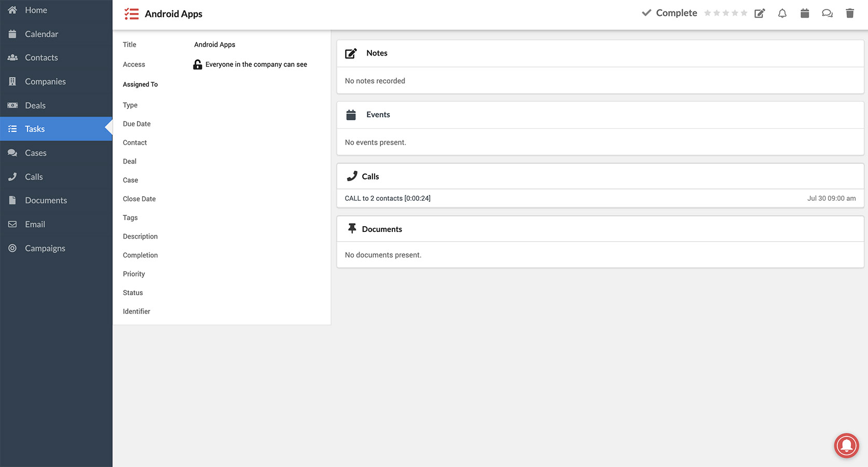The width and height of the screenshot is (868, 467).
Task: Click the Documents pin icon
Action: pos(352,228)
